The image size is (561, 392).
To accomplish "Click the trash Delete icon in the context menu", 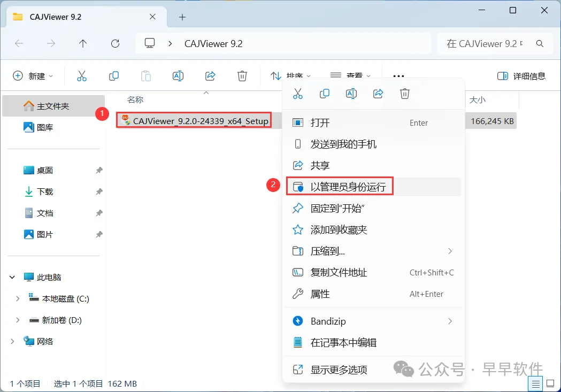I will (x=405, y=94).
